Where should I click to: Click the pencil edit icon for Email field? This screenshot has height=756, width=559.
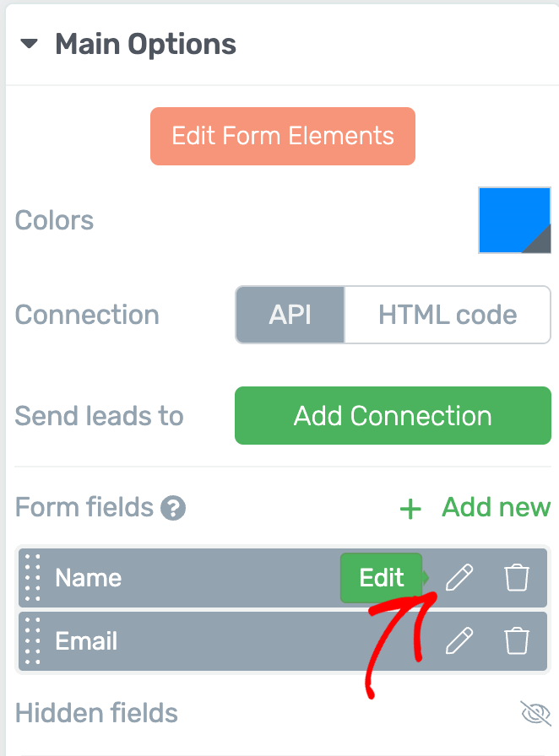coord(459,640)
